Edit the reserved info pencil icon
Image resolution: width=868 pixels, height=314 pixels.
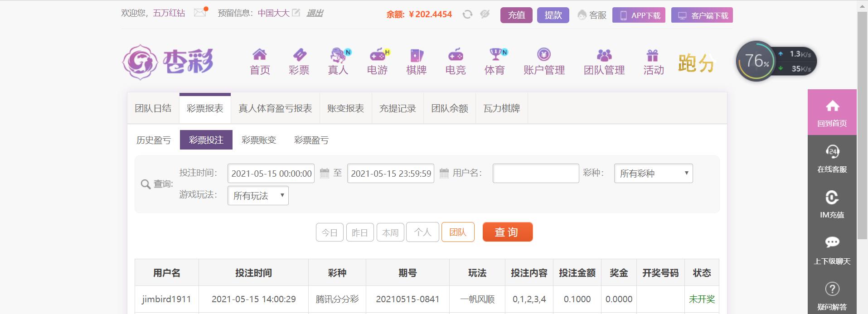pos(296,13)
